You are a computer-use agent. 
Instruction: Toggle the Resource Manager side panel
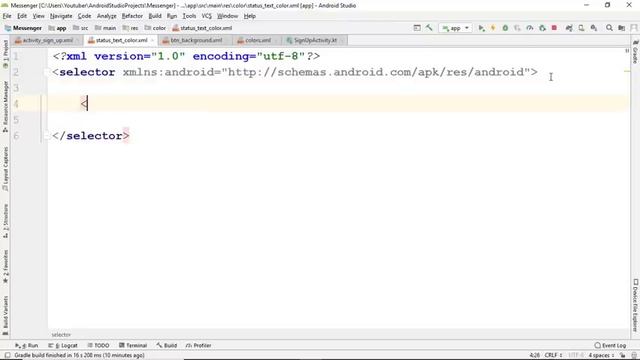click(x=5, y=107)
